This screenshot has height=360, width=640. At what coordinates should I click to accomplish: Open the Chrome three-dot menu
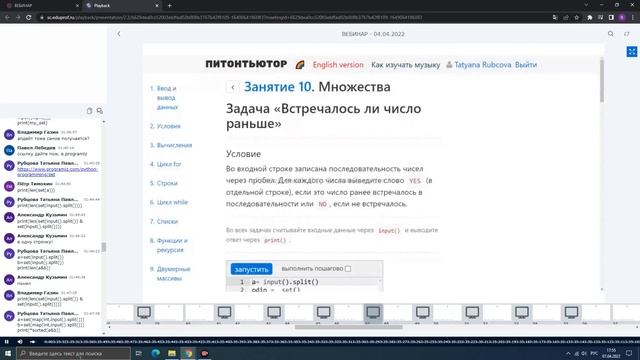click(x=633, y=18)
